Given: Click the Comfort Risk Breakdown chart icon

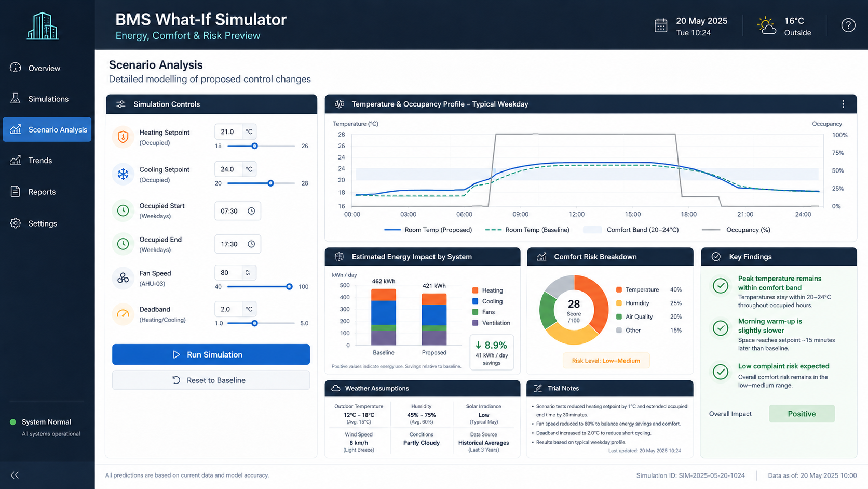Looking at the screenshot, I should pyautogui.click(x=541, y=257).
